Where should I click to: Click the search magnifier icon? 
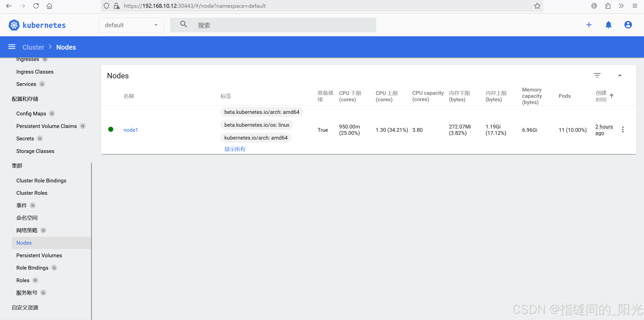pos(183,24)
